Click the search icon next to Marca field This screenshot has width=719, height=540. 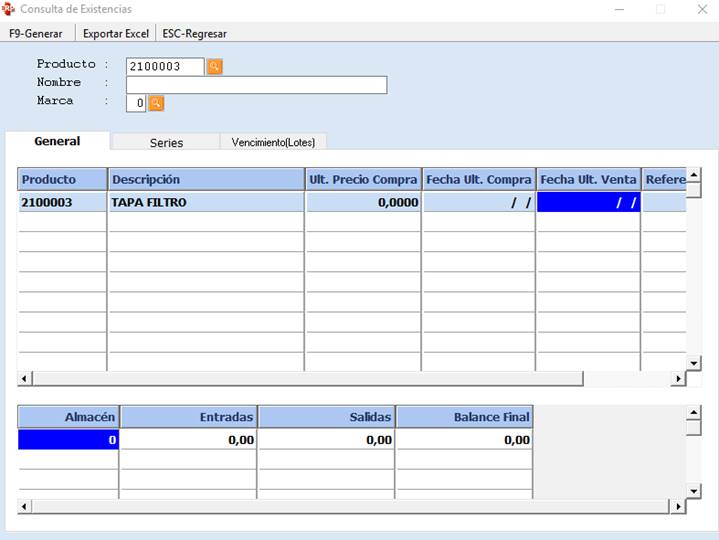[x=156, y=103]
